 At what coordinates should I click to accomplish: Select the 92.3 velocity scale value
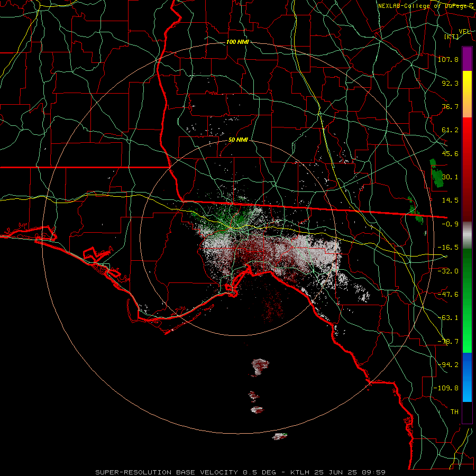pyautogui.click(x=450, y=83)
